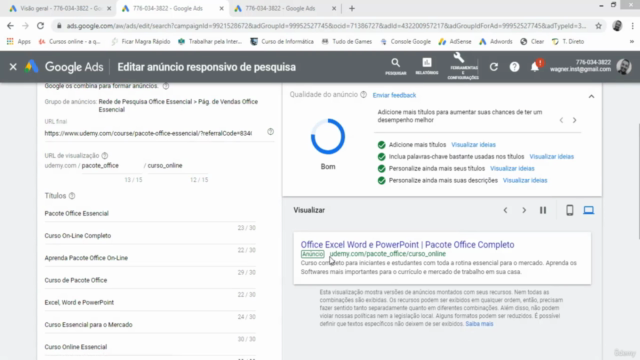Click the account profile avatar

(x=624, y=67)
